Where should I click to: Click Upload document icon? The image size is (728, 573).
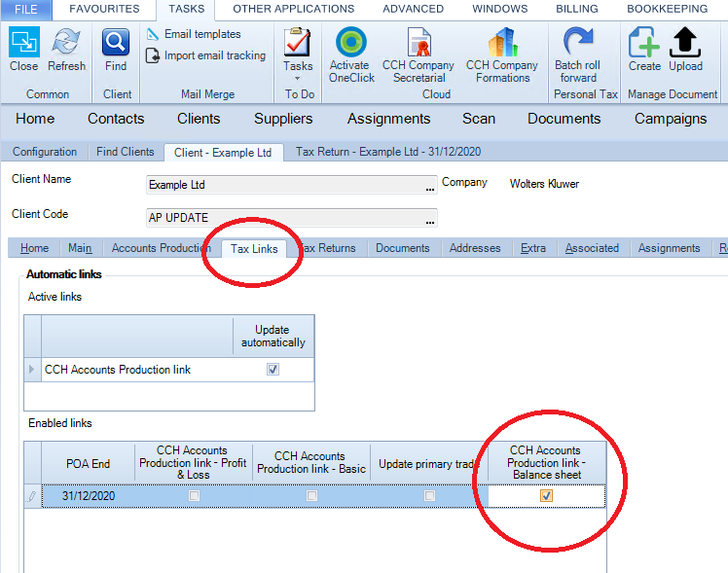(685, 42)
